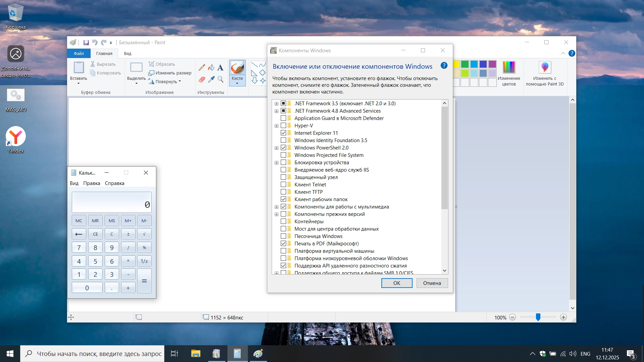Screen dimensions: 644x362
Task: Select the Text tool in Paint
Action: [220, 67]
